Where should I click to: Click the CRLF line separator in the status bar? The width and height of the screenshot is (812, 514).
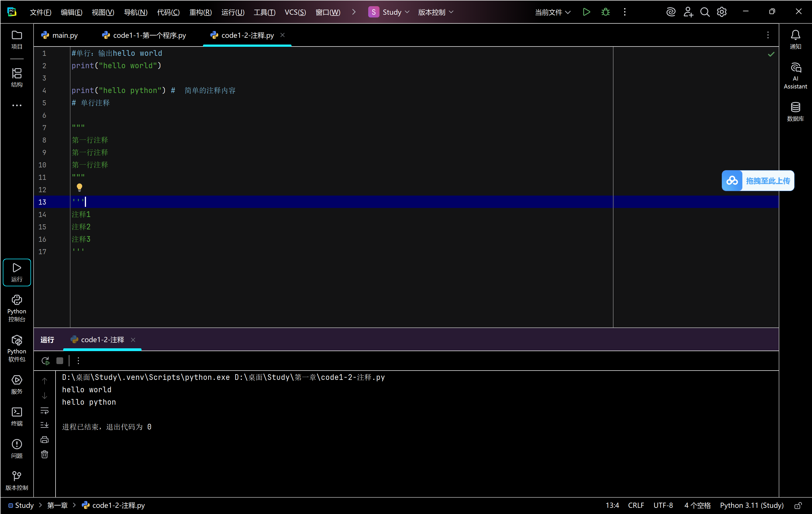pos(636,505)
